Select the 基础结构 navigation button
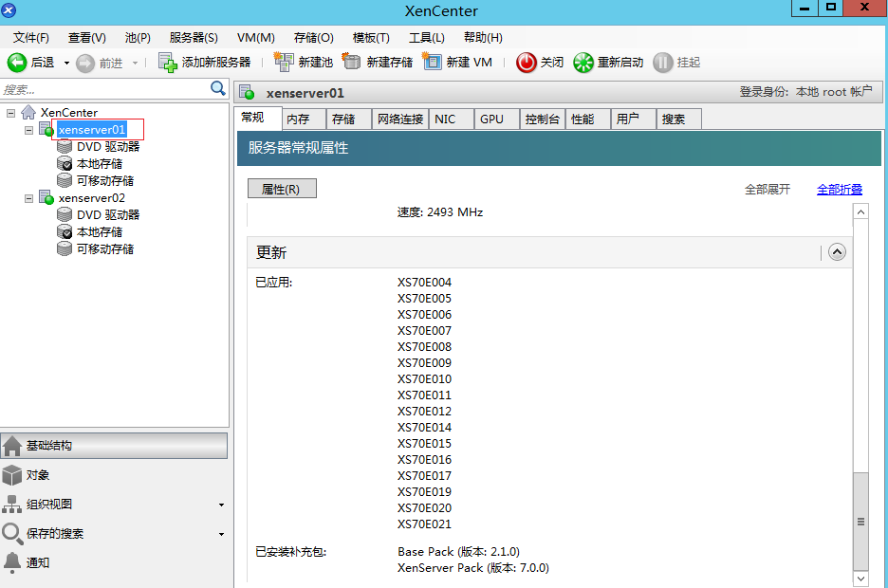The image size is (888, 588). point(114,446)
